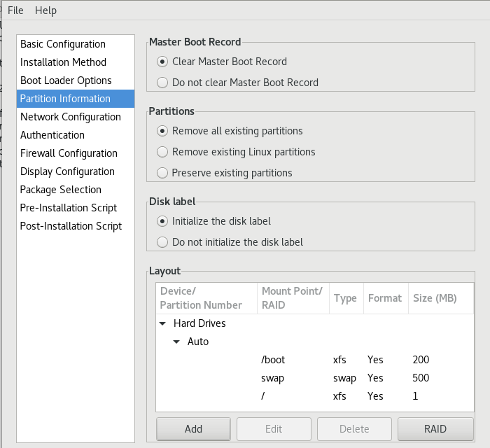The width and height of the screenshot is (490, 448).
Task: Open the Authentication section
Action: 76,135
